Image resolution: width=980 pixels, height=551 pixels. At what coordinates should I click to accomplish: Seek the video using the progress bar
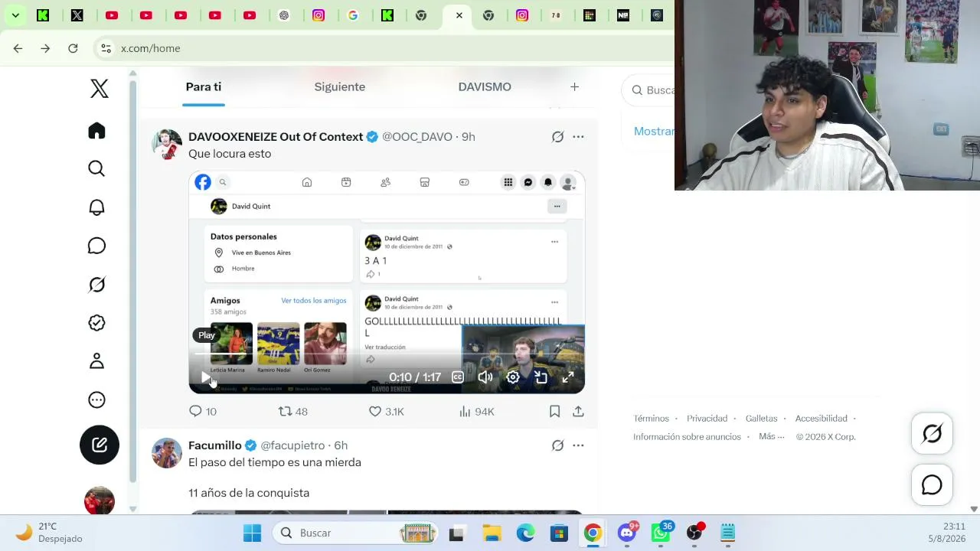(387, 354)
